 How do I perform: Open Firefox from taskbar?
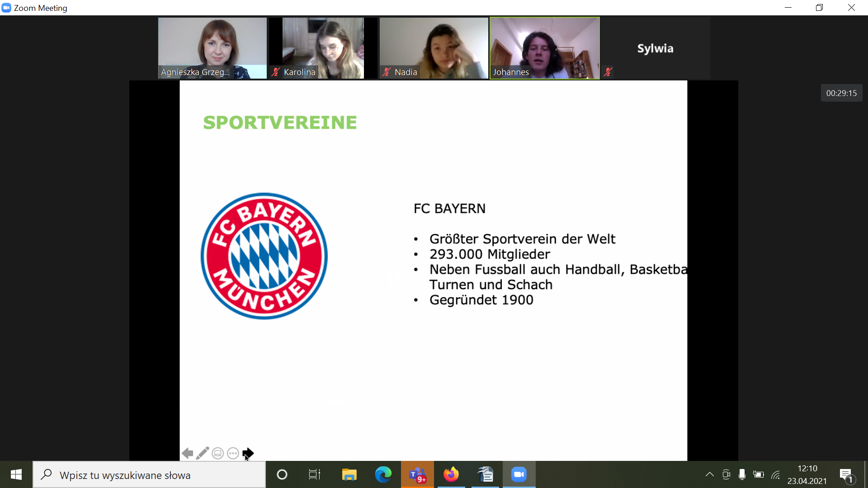coord(451,474)
